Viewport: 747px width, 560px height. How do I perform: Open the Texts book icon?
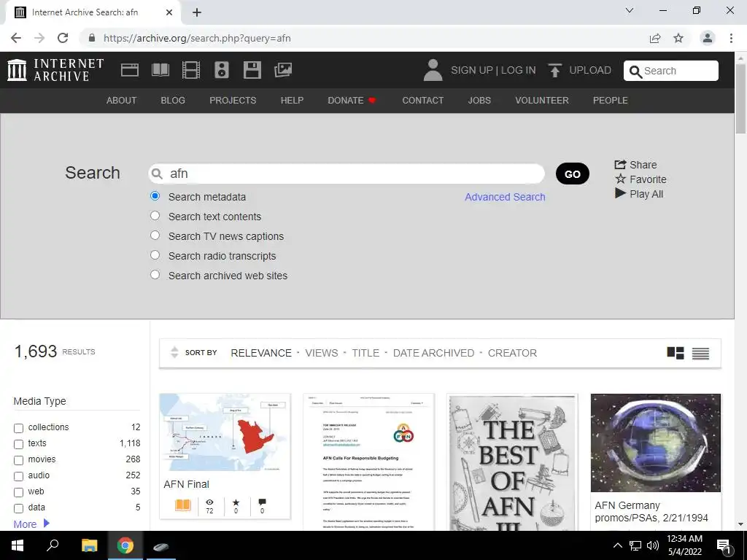click(160, 70)
